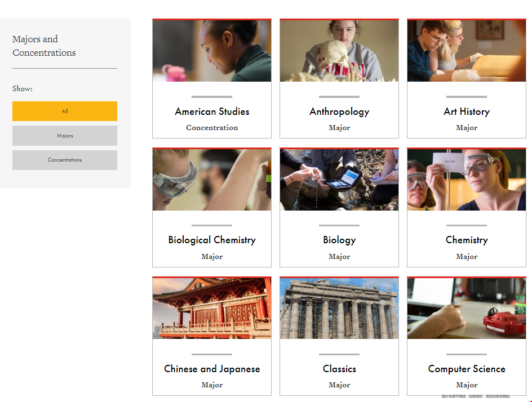Click the Anthropology skull image
Image resolution: width=532 pixels, height=402 pixels.
pos(339,51)
